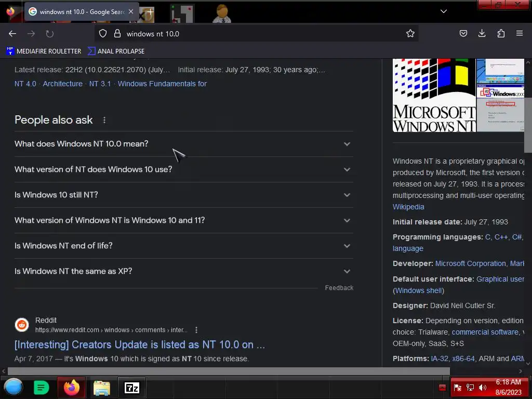Open the IA-32 platform link
This screenshot has width=532, height=399.
[x=440, y=358]
